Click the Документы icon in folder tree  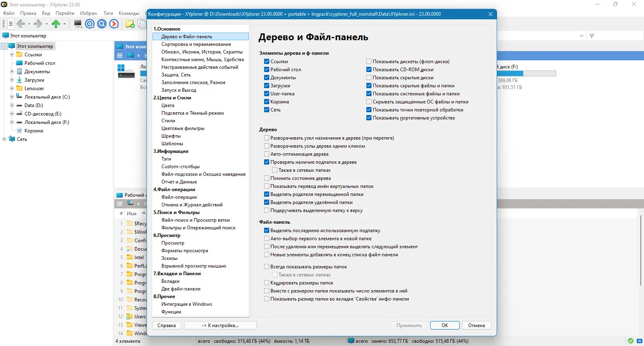point(19,72)
